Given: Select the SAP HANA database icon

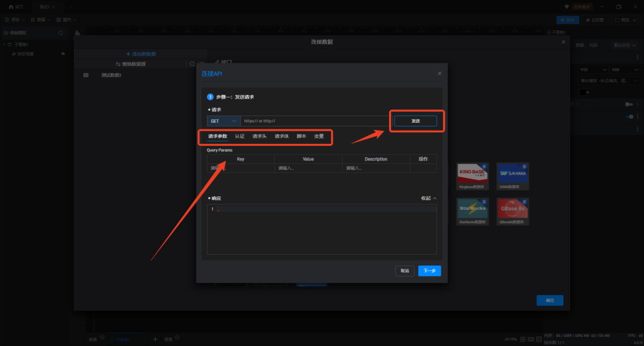Looking at the screenshot, I should point(512,174).
